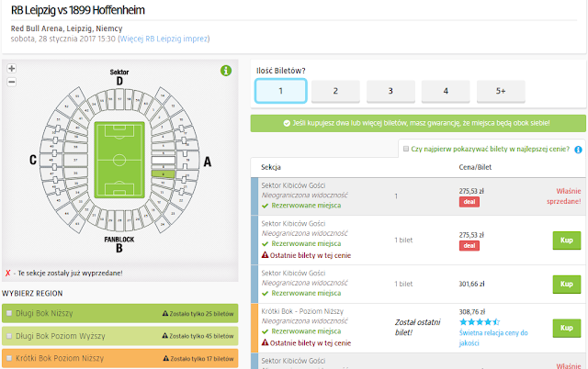This screenshot has height=369, width=588.
Task: Click the Cena/Bilet column header
Action: coord(477,168)
